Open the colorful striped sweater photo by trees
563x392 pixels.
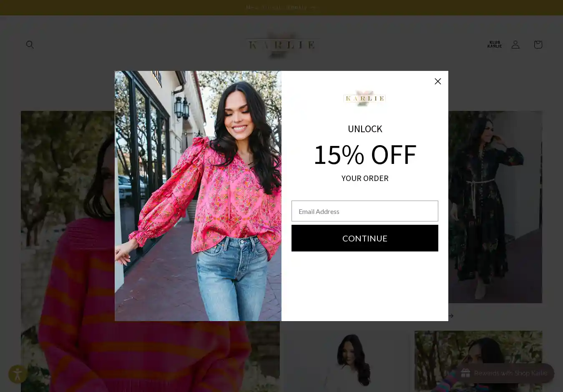coord(478,361)
